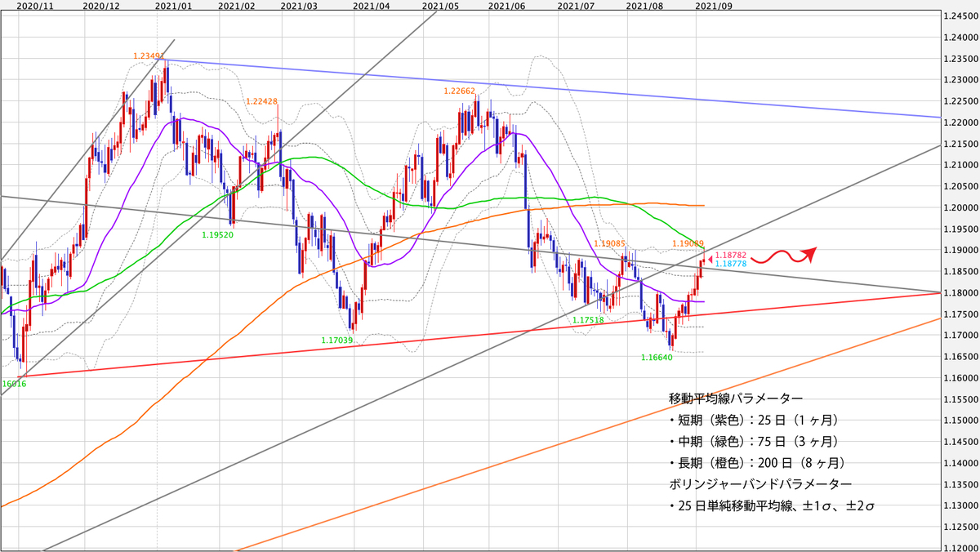The image size is (980, 552).
Task: Click the 2021/03 date label
Action: [299, 5]
